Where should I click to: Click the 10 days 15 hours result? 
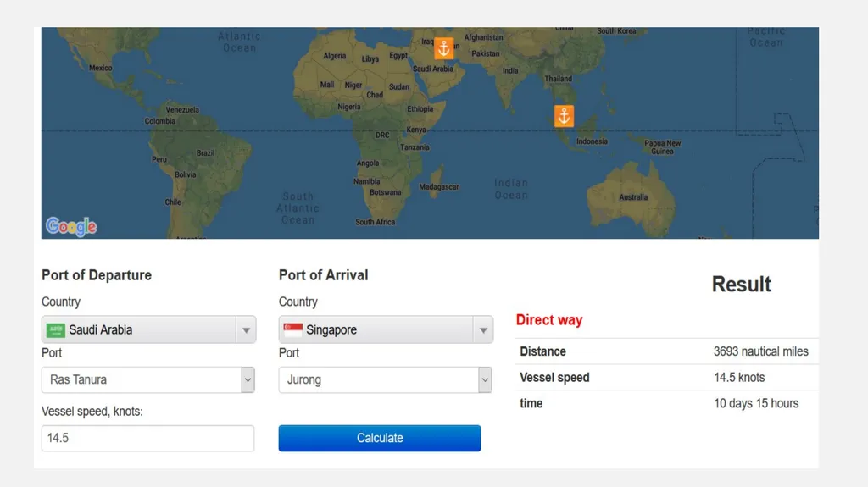tap(756, 403)
